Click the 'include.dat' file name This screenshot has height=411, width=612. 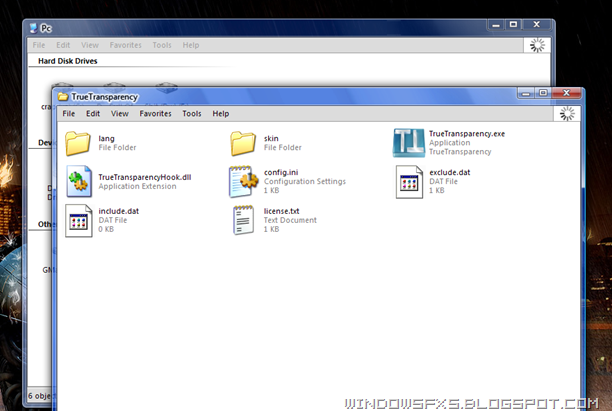(x=119, y=211)
